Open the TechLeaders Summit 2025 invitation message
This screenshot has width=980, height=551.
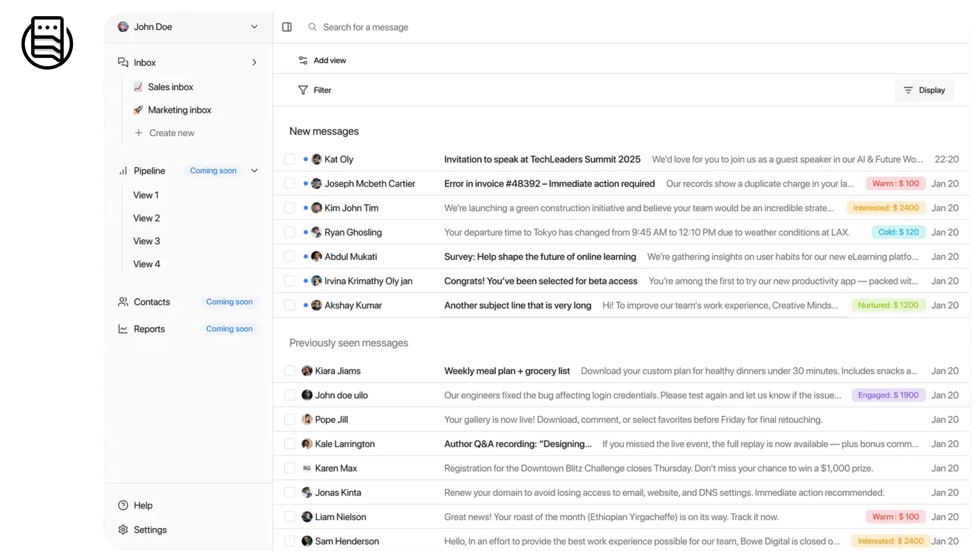(621, 159)
